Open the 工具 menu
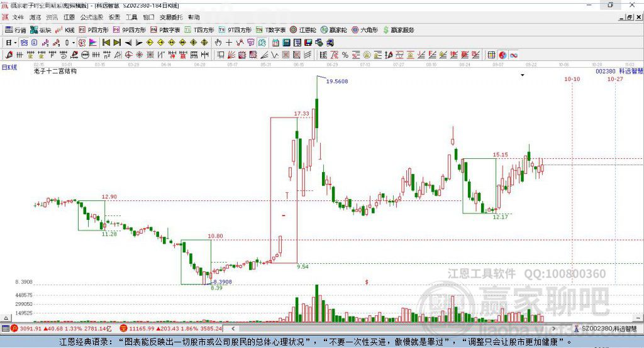The height and width of the screenshot is (348, 644). click(131, 17)
